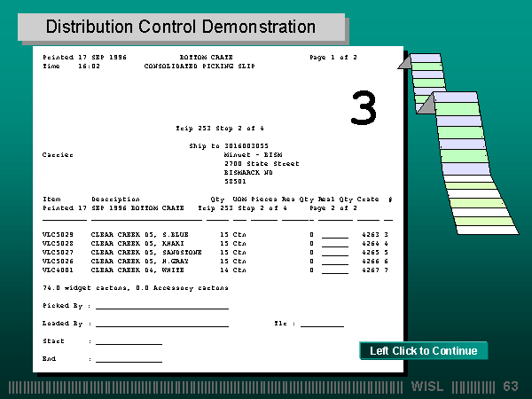Click the Item column header

click(51, 199)
